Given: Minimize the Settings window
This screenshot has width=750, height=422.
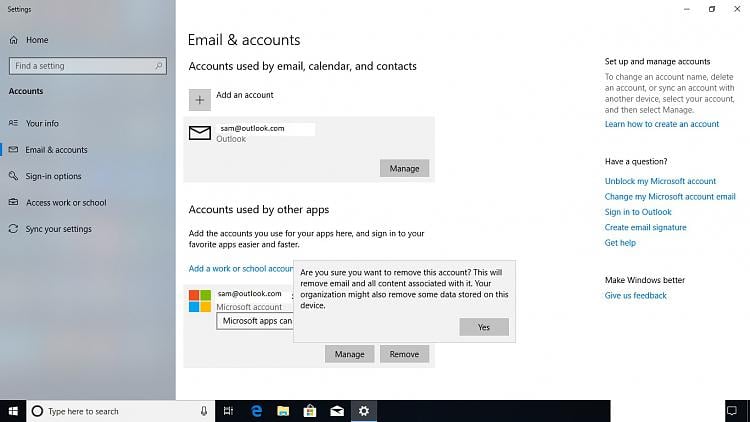Looking at the screenshot, I should (687, 9).
